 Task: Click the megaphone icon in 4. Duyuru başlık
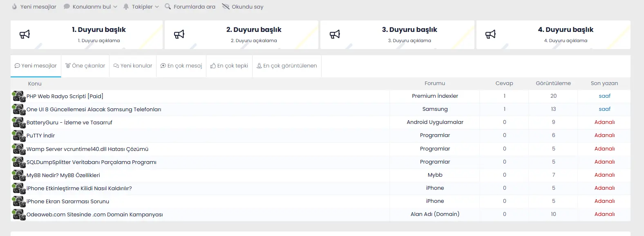(490, 34)
